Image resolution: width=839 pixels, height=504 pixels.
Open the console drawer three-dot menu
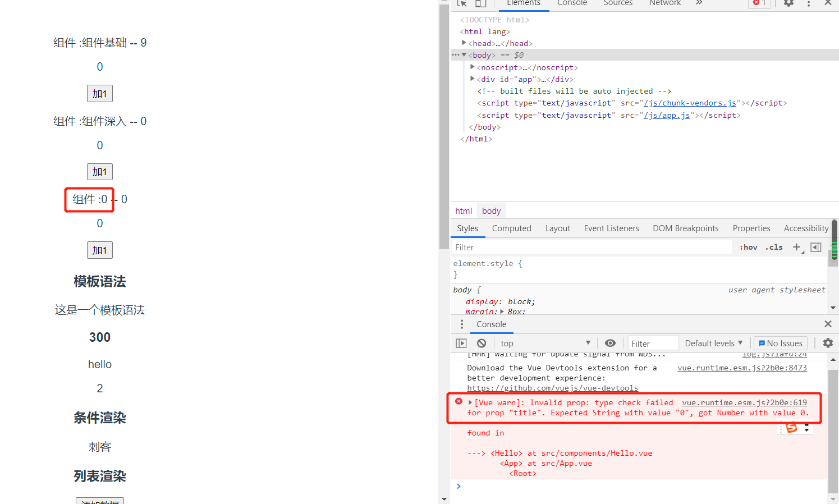coord(462,324)
